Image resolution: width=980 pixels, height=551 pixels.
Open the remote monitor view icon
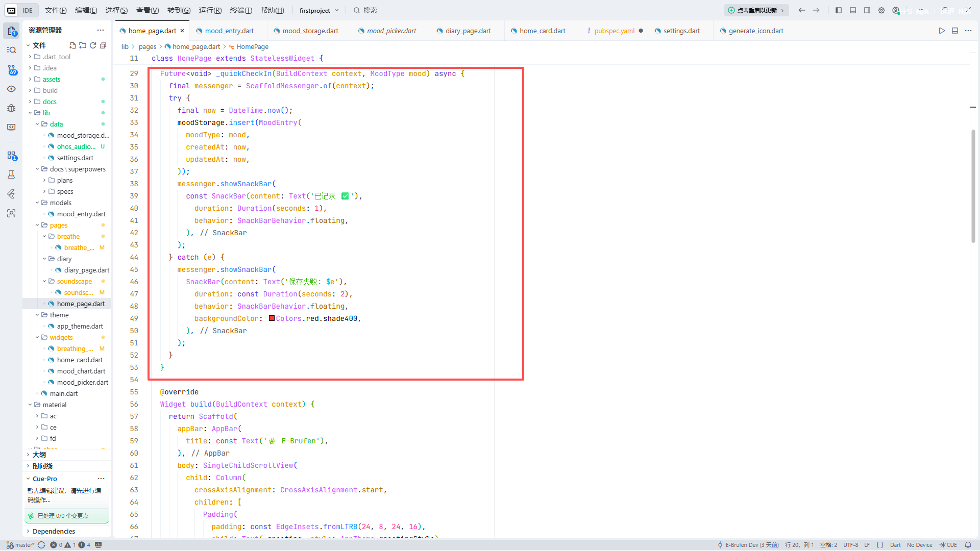point(11,128)
